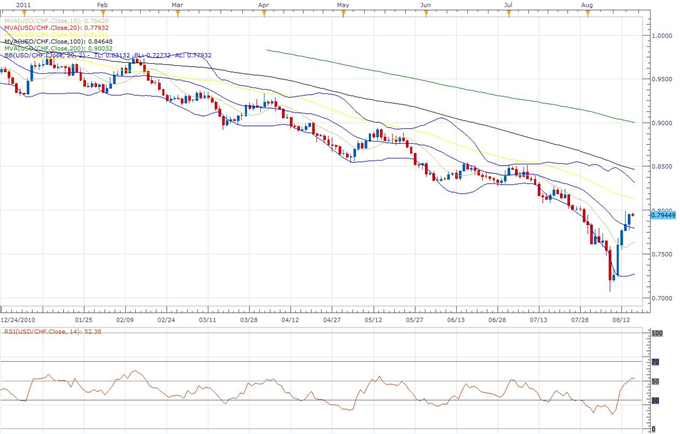Click the 0.8500 price axis label
The width and height of the screenshot is (680, 434).
pyautogui.click(x=663, y=166)
